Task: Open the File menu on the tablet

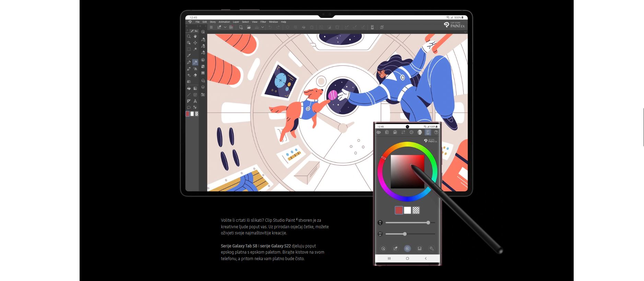Action: pyautogui.click(x=197, y=22)
